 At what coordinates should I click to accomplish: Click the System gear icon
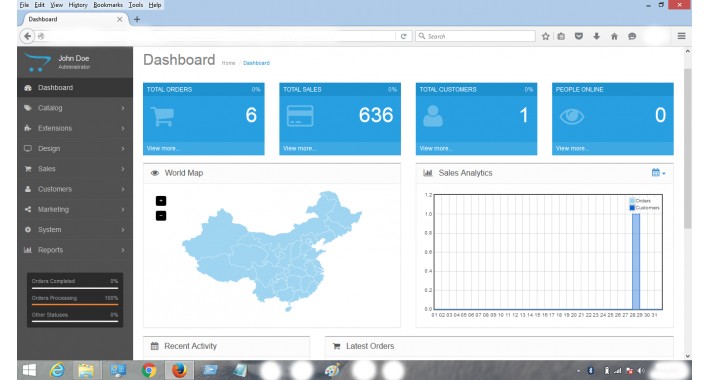28,230
